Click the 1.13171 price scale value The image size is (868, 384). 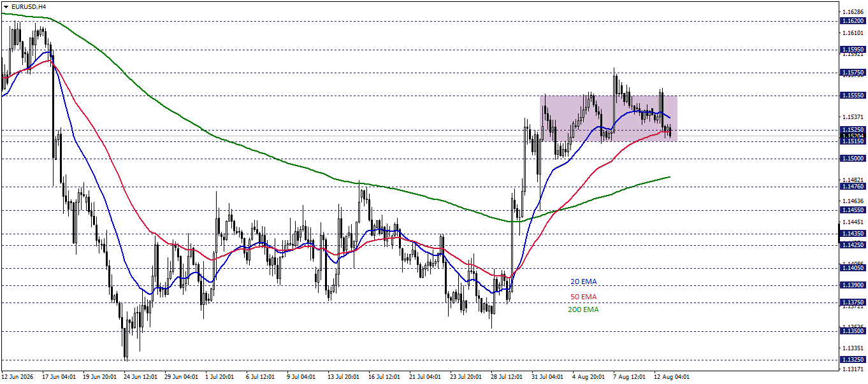coord(853,369)
